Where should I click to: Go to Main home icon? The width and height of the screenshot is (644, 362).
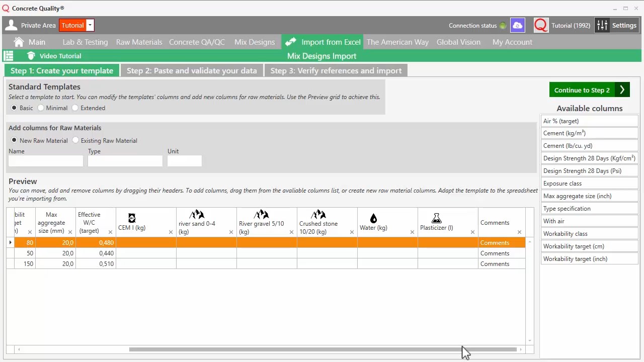coord(19,42)
